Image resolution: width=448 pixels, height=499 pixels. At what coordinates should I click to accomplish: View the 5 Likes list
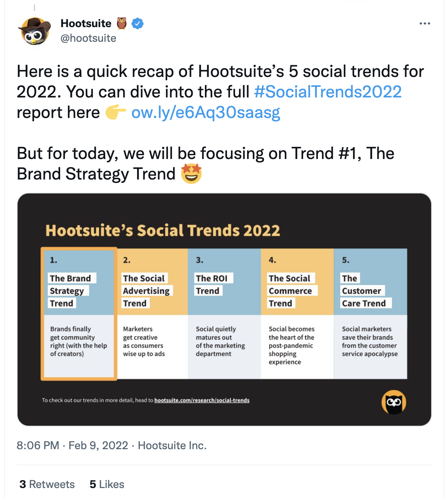click(107, 484)
